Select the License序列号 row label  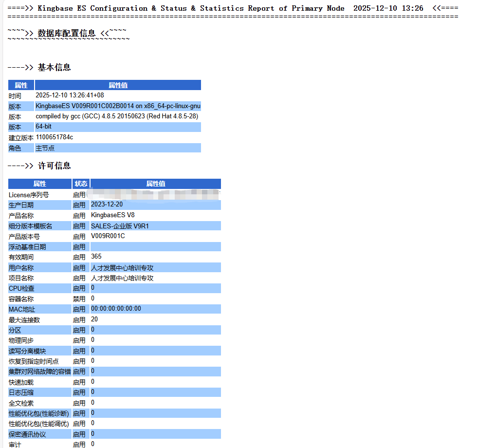(x=29, y=195)
